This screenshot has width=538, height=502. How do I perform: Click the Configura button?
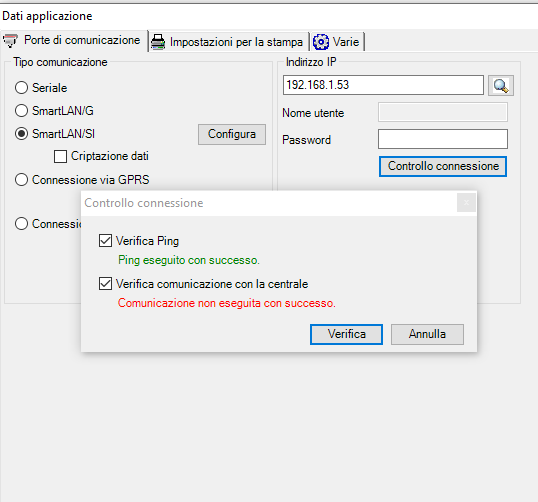232,134
